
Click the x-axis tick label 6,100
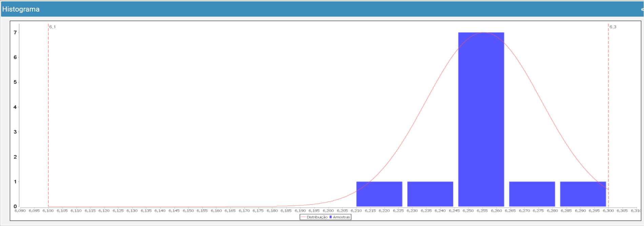48,211
